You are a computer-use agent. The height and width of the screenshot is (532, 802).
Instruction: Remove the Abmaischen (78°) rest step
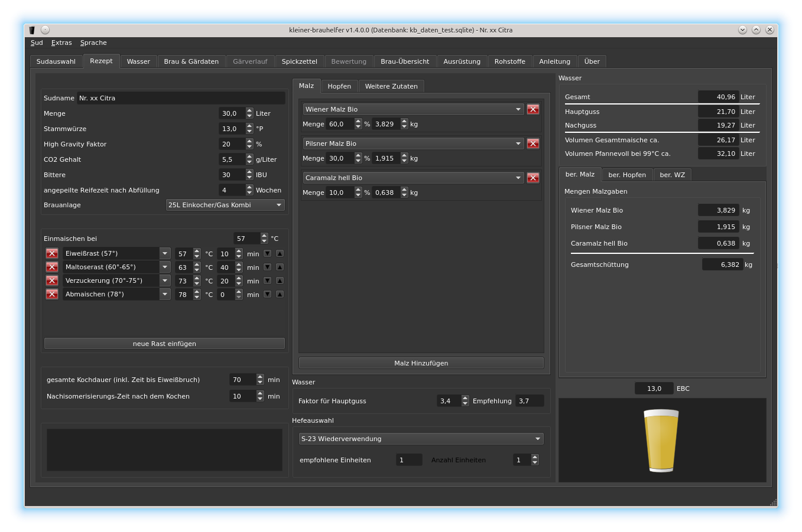(52, 294)
